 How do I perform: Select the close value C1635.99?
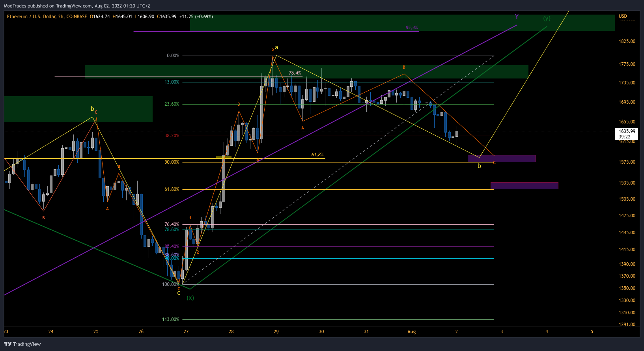pos(167,17)
